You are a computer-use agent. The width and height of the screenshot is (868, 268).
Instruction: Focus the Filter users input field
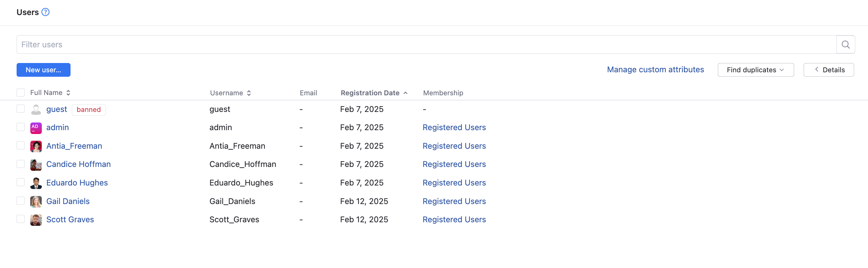426,44
